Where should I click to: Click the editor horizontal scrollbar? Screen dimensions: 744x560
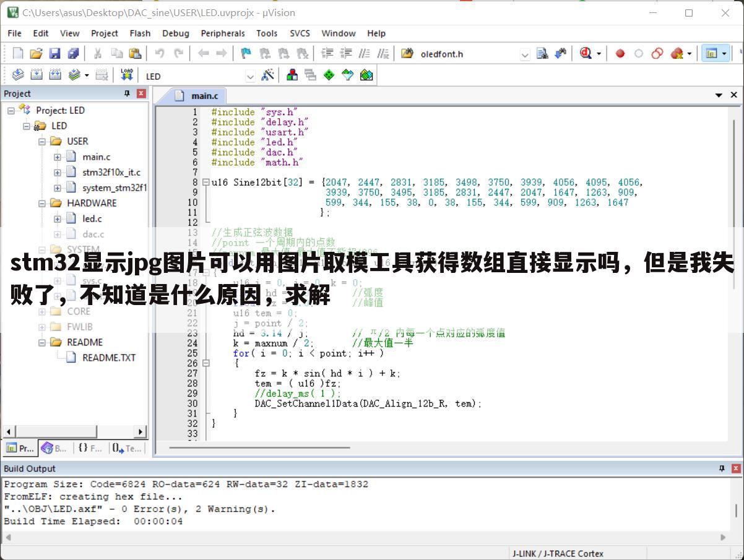coord(260,447)
